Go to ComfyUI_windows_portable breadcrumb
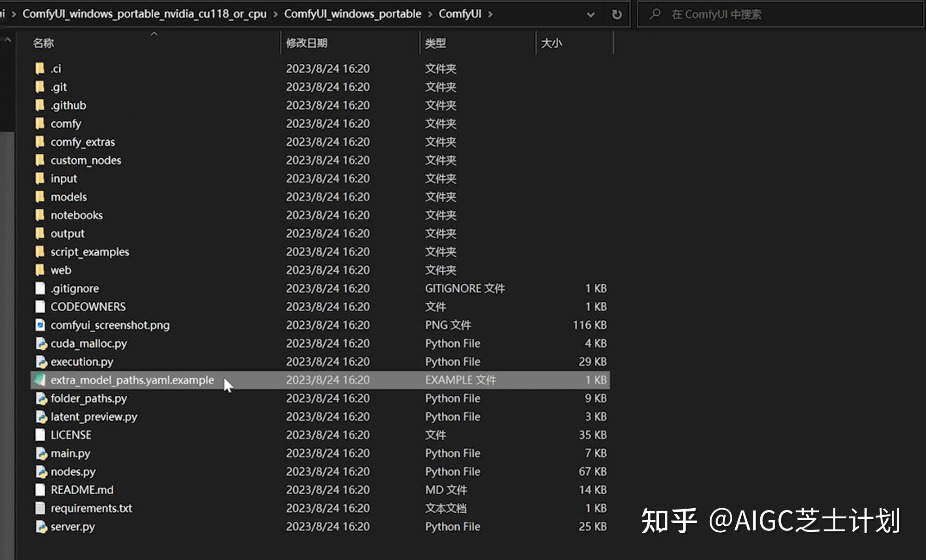The height and width of the screenshot is (560, 926). tap(353, 14)
